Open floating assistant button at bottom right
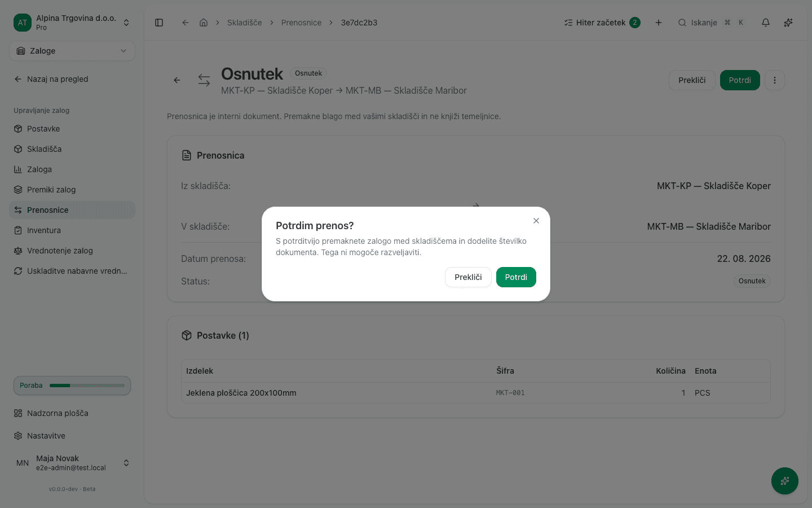The image size is (812, 508). [x=785, y=481]
